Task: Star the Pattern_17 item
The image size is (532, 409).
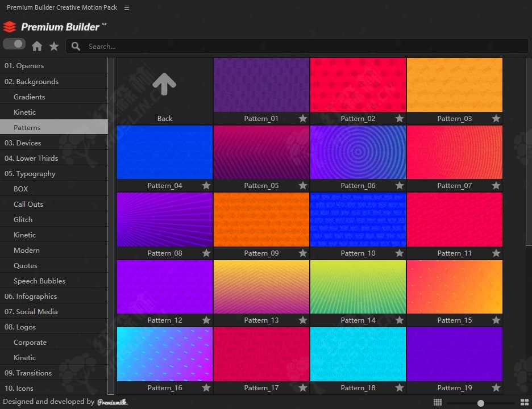Action: [x=303, y=387]
